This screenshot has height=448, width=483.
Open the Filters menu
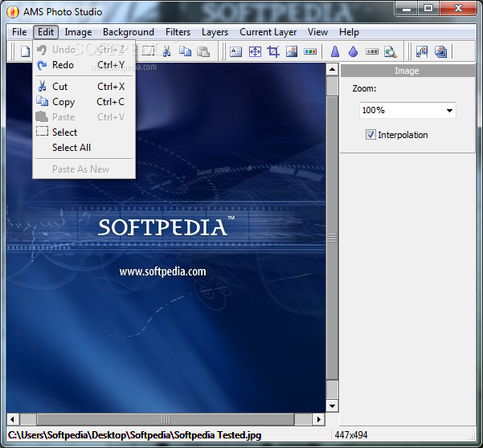(178, 32)
